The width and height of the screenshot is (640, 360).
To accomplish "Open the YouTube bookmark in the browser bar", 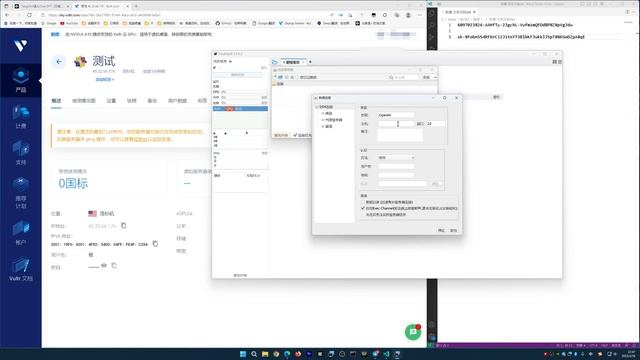I will coord(69,23).
